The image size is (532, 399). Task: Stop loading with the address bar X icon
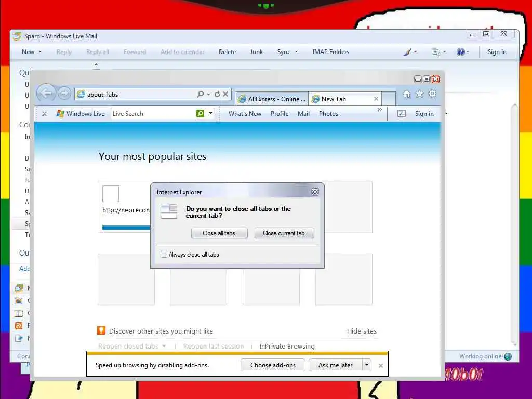[x=225, y=94]
